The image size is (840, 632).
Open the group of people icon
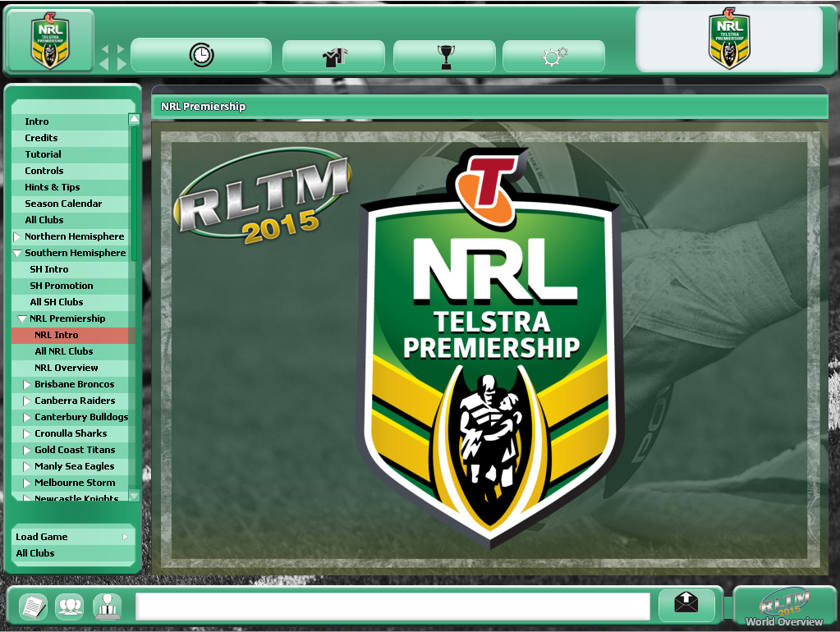[70, 607]
